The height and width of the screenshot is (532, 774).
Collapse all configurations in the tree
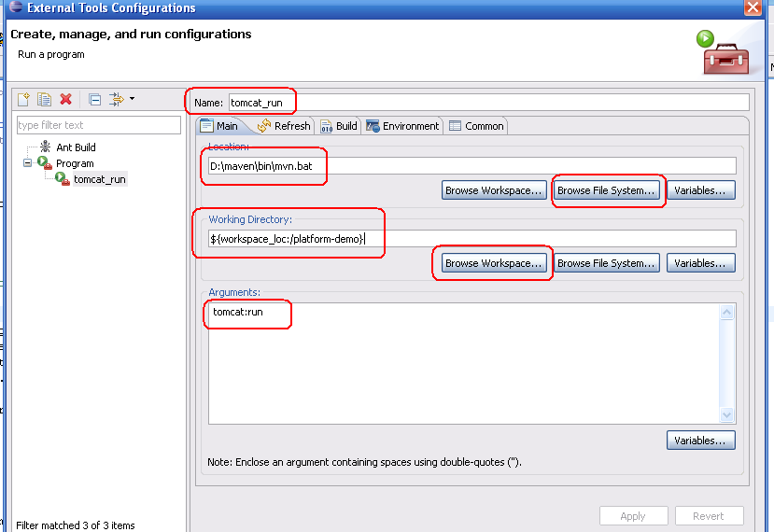coord(95,99)
